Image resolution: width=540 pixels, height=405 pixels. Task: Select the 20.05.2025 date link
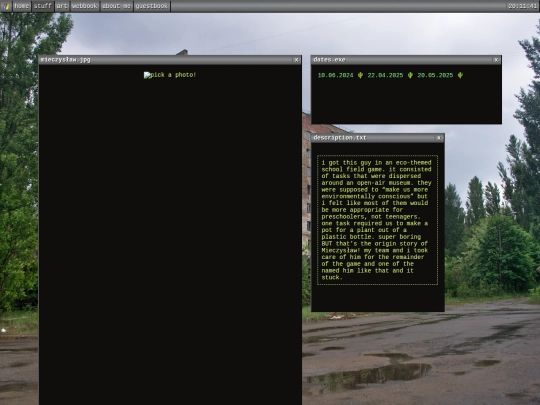(435, 75)
